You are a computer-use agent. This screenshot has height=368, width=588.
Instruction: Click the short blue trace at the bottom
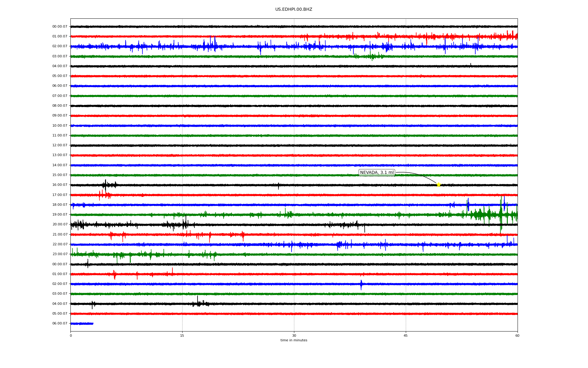[82, 324]
